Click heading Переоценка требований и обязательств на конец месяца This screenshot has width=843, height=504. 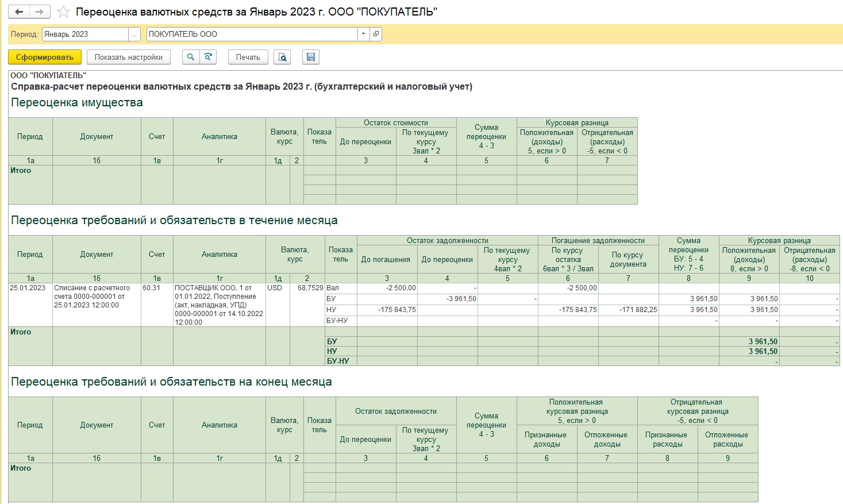171,382
